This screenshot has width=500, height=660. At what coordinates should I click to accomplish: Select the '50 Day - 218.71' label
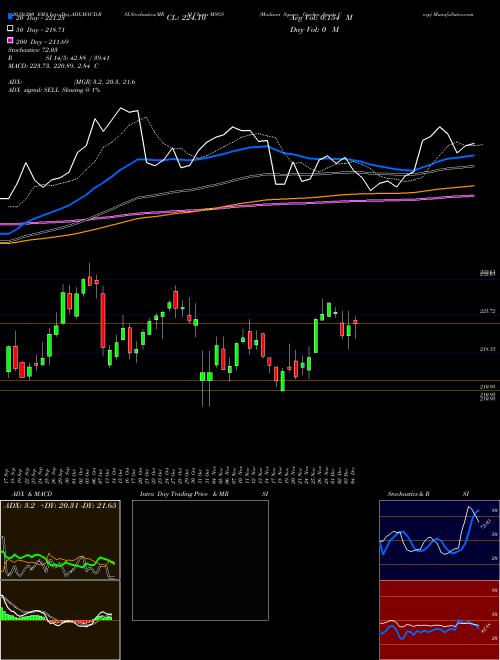point(40,30)
